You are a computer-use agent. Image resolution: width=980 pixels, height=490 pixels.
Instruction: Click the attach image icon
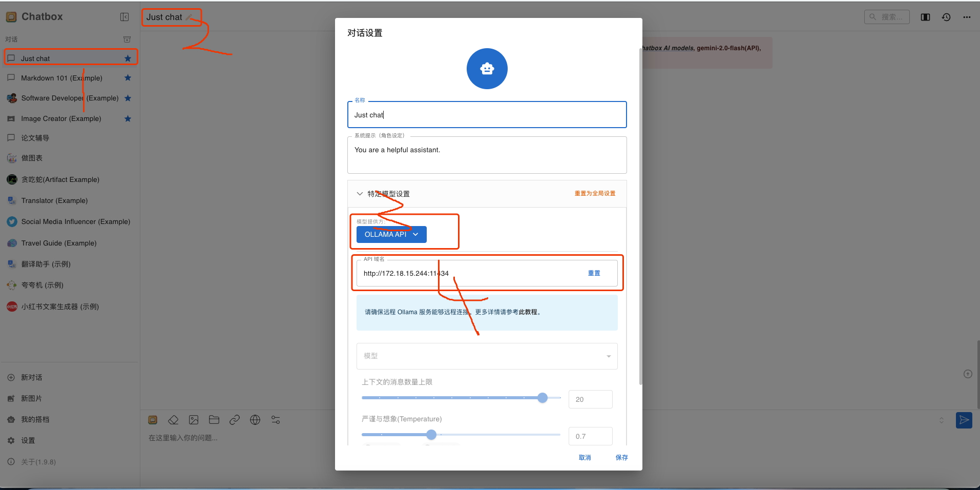194,420
